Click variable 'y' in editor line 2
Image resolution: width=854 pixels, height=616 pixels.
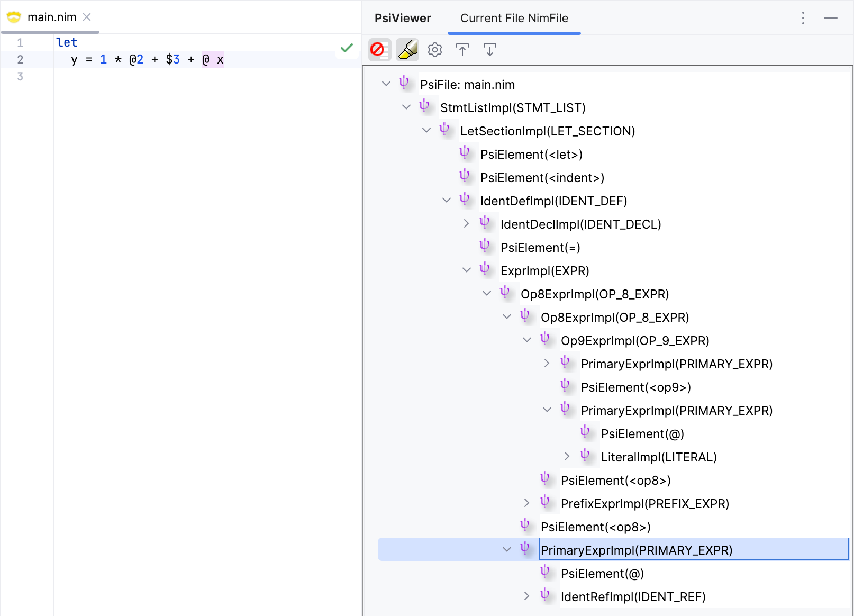[x=74, y=60]
